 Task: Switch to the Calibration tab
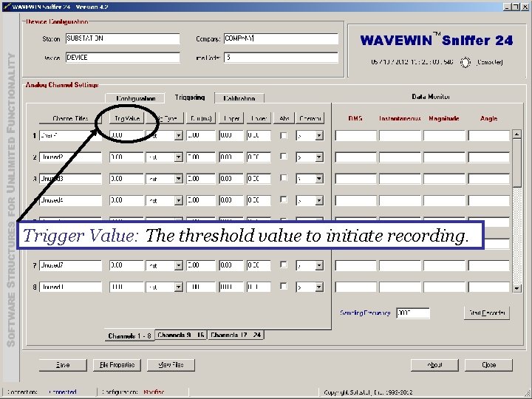[239, 98]
